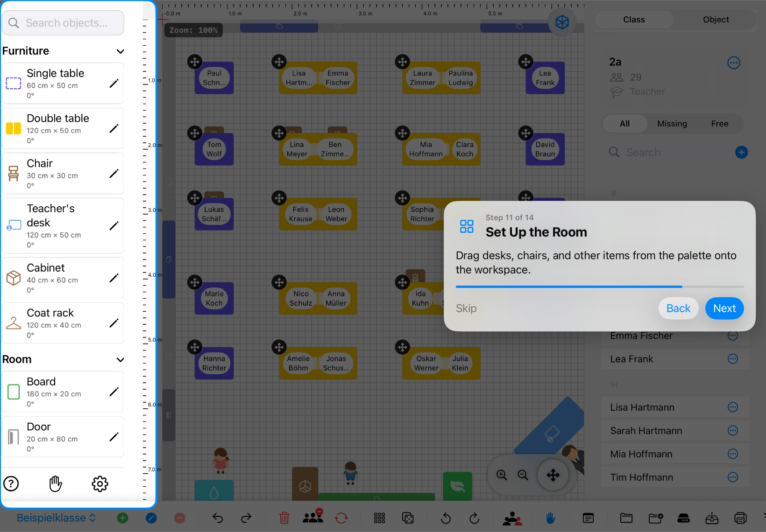Collapse the Furniture section
The image size is (766, 532).
(120, 51)
